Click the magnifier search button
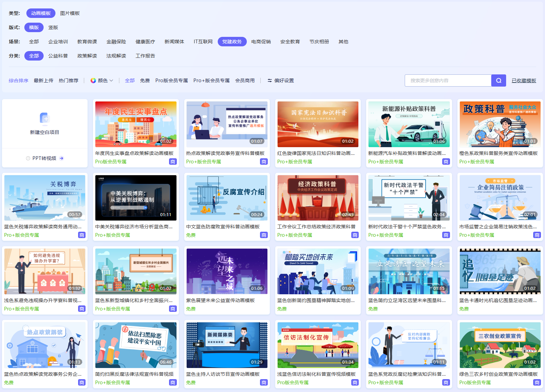This screenshot has height=392, width=545. 498,80
